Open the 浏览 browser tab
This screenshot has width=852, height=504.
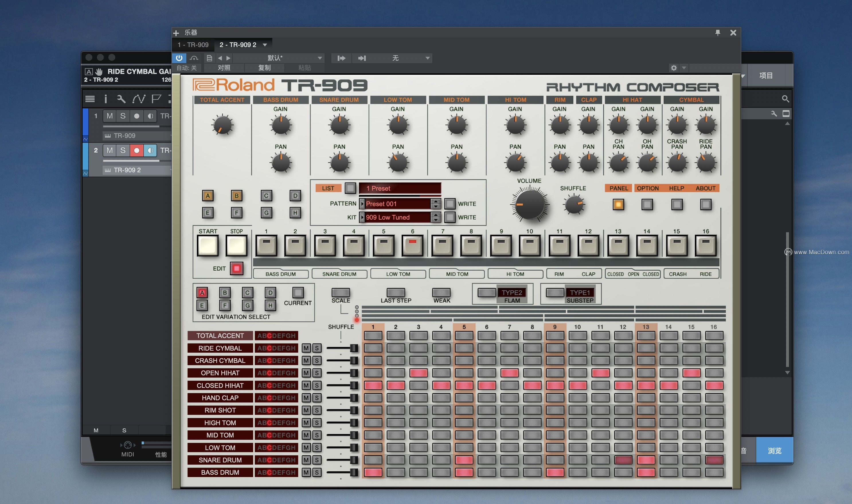pyautogui.click(x=775, y=451)
